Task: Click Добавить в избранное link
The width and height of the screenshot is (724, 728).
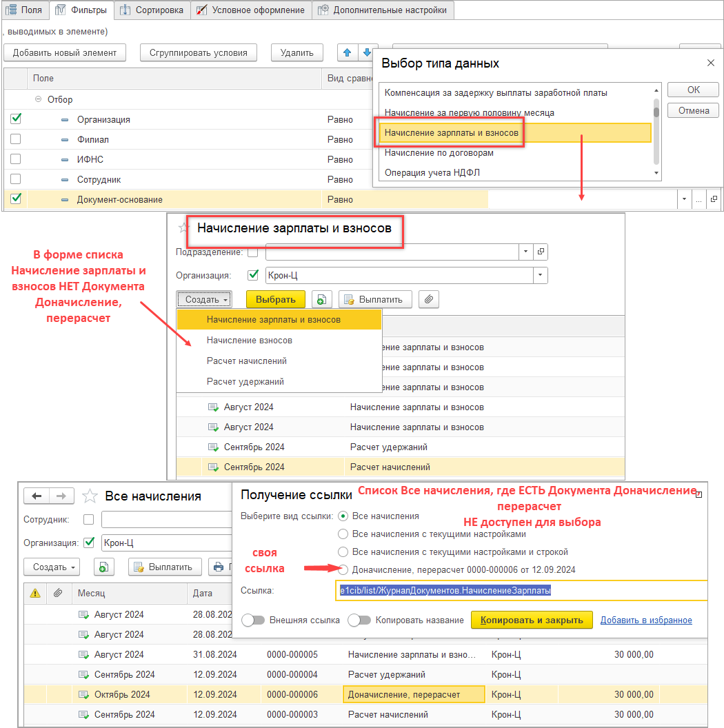Action: (646, 620)
